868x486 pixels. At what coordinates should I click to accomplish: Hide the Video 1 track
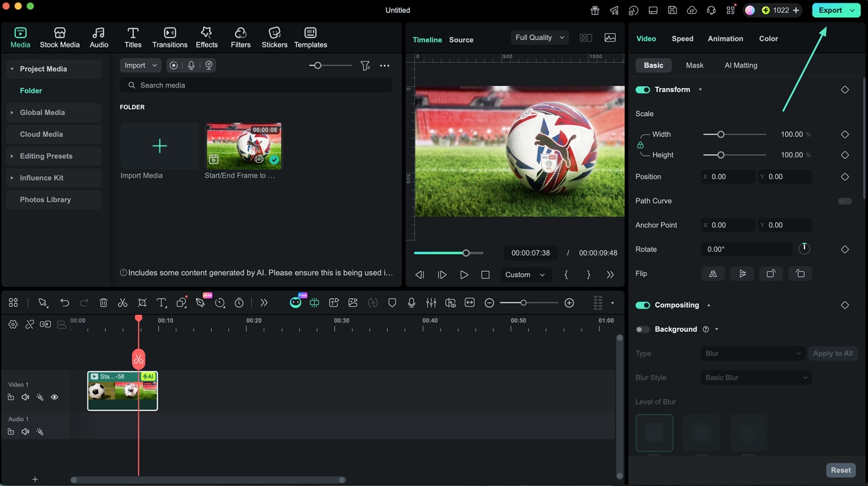click(x=55, y=397)
